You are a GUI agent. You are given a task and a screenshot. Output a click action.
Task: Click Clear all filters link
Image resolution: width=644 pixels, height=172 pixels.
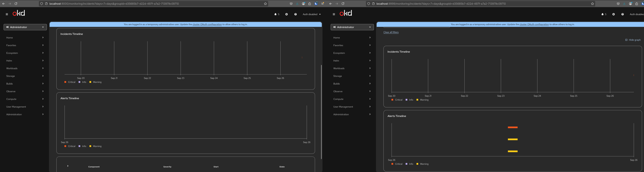391,32
